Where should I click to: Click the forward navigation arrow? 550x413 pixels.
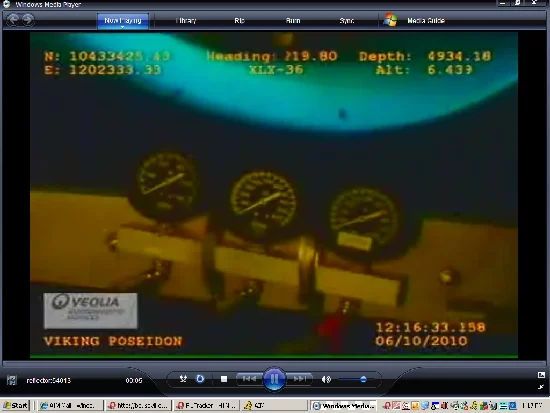click(28, 20)
